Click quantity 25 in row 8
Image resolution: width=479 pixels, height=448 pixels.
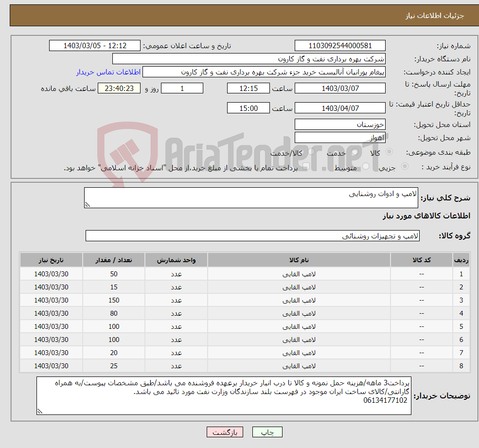click(x=114, y=366)
